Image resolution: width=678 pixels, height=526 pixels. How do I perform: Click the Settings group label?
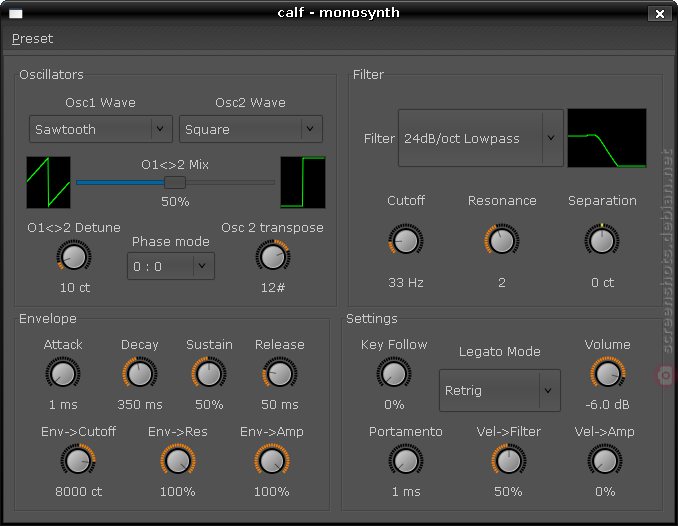pos(372,319)
